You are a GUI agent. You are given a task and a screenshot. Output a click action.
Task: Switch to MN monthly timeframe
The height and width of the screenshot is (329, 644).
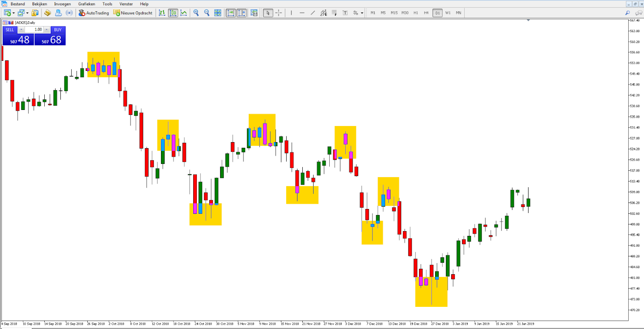click(458, 13)
